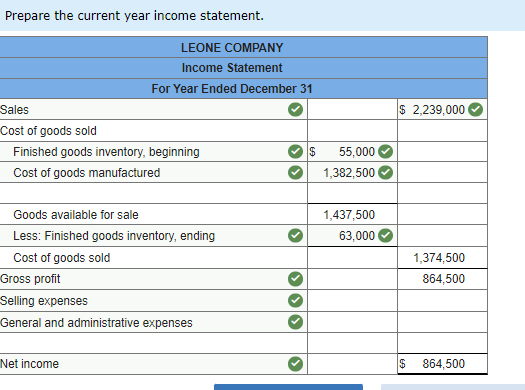The image size is (525, 390).
Task: Click checkmark in Gross profit row
Action: [x=295, y=279]
